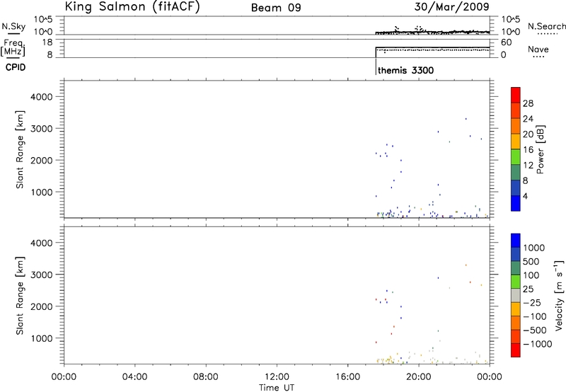
Task: Click "Slant Range [km]" label of power panel
Action: coord(20,149)
